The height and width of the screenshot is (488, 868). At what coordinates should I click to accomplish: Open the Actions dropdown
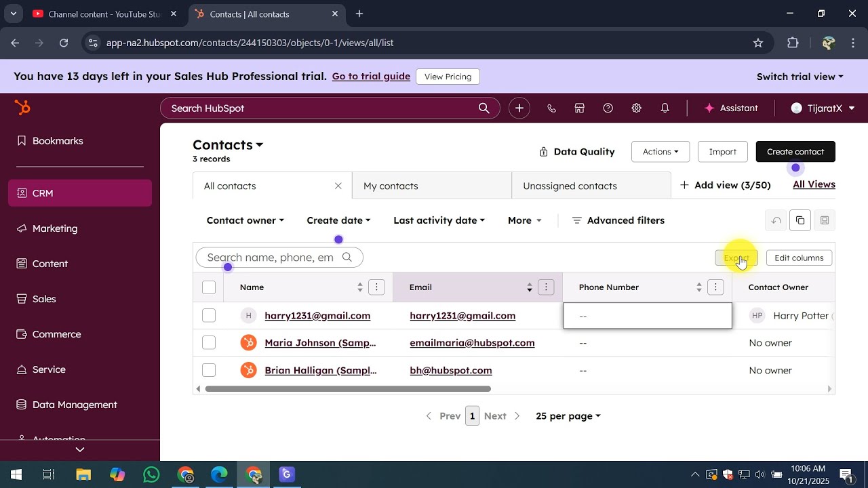pyautogui.click(x=660, y=152)
